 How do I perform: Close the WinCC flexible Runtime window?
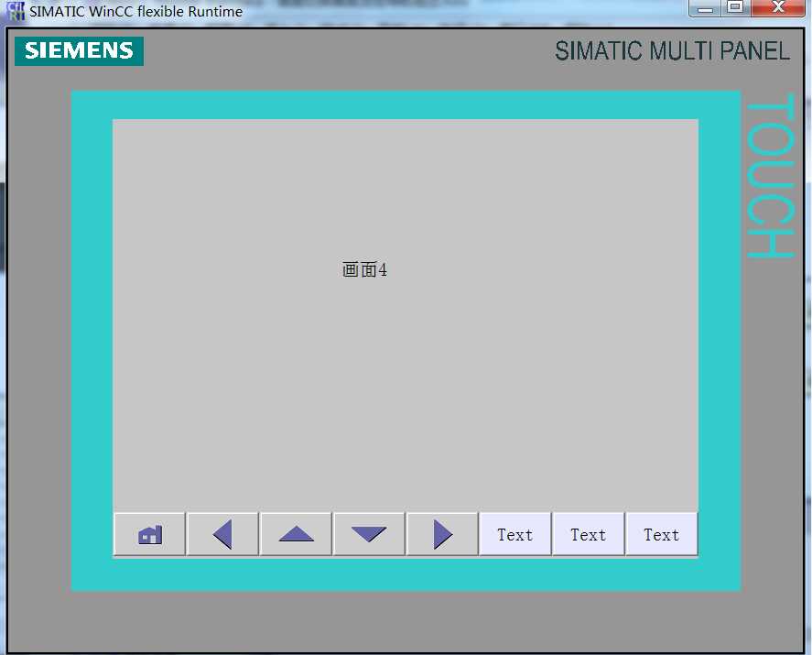(x=778, y=8)
